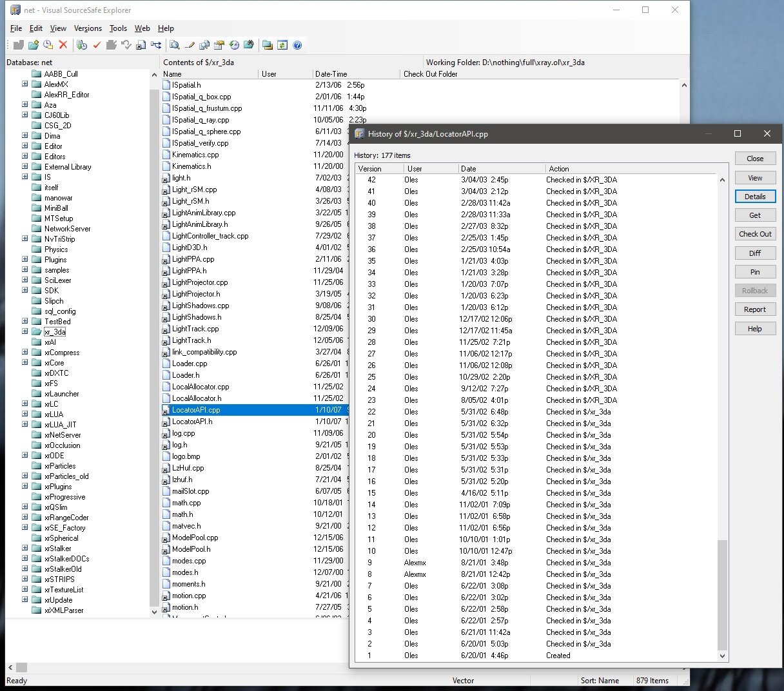Screen dimensions: 784x691
Task: Open the View menu
Action: pyautogui.click(x=58, y=28)
